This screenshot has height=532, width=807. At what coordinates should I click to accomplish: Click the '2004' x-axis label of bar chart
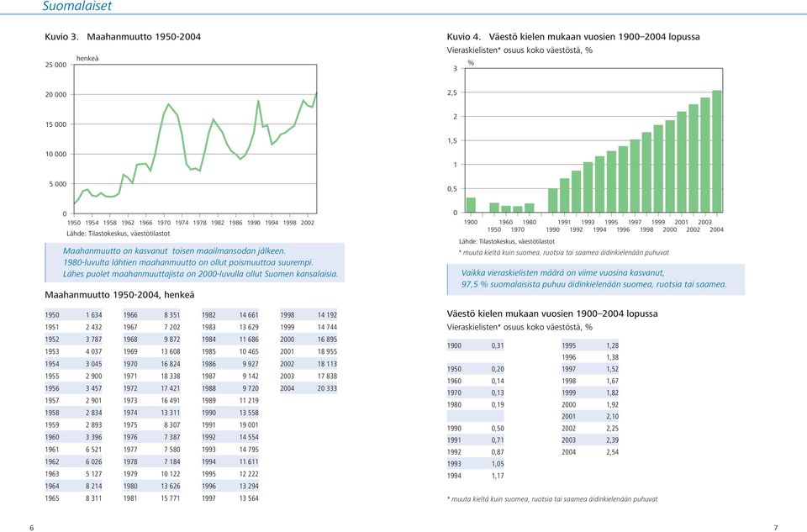click(717, 230)
